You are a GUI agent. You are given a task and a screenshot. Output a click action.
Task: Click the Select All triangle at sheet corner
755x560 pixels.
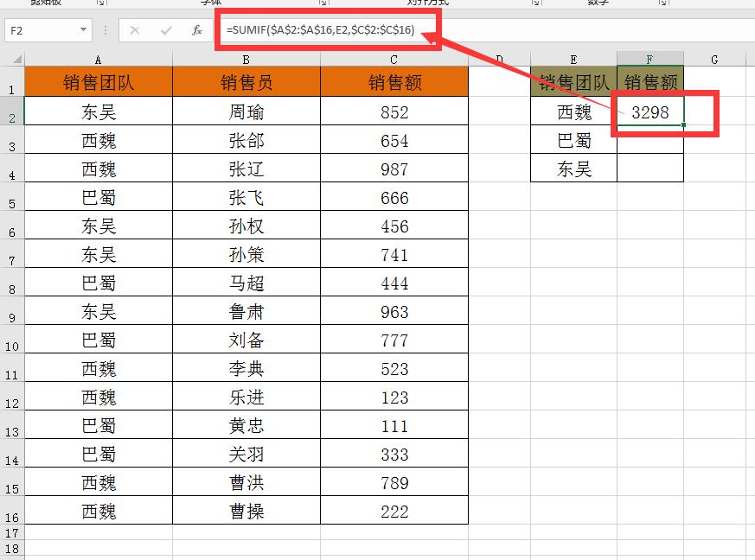pyautogui.click(x=16, y=60)
